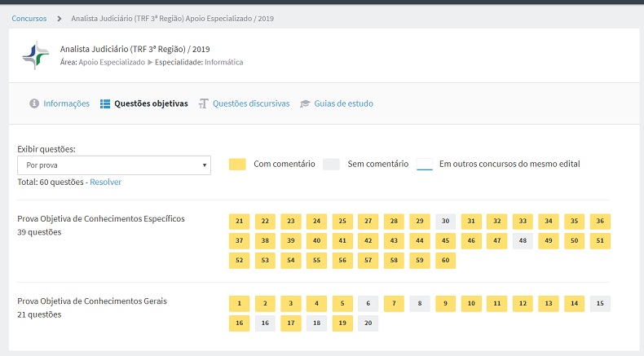The width and height of the screenshot is (644, 356).
Task: Open question 30 without comment
Action: point(446,221)
